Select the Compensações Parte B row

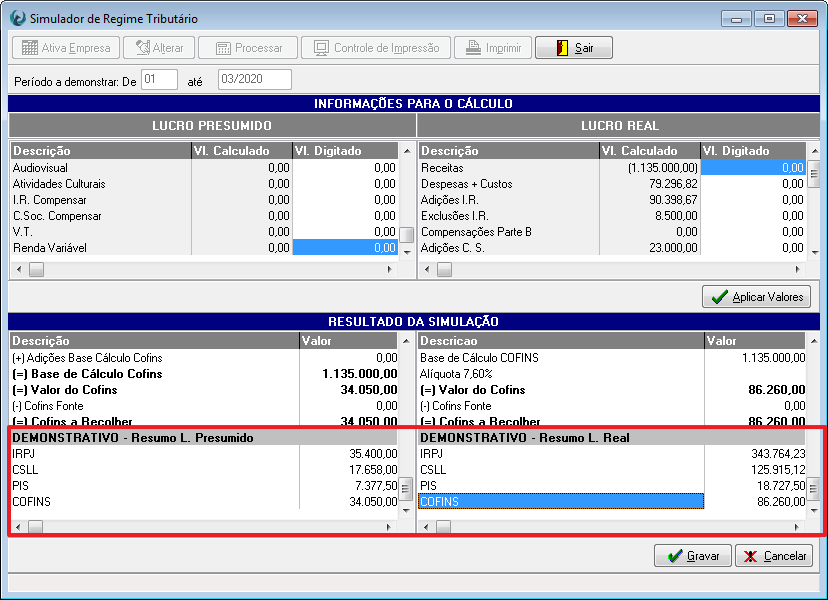(x=612, y=231)
